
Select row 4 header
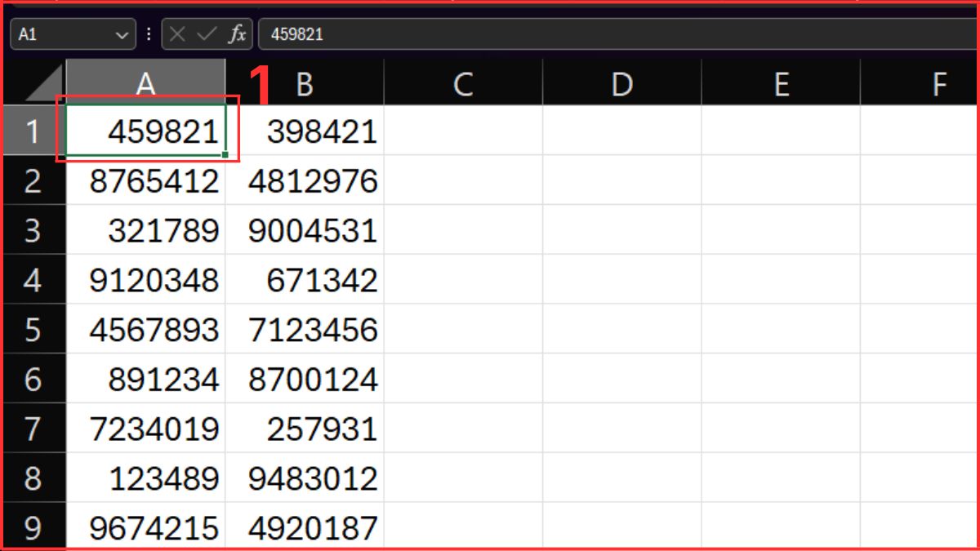click(x=34, y=279)
